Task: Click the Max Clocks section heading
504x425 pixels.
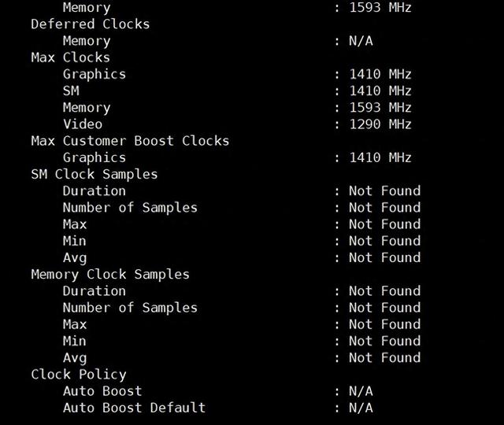Action: click(x=70, y=57)
